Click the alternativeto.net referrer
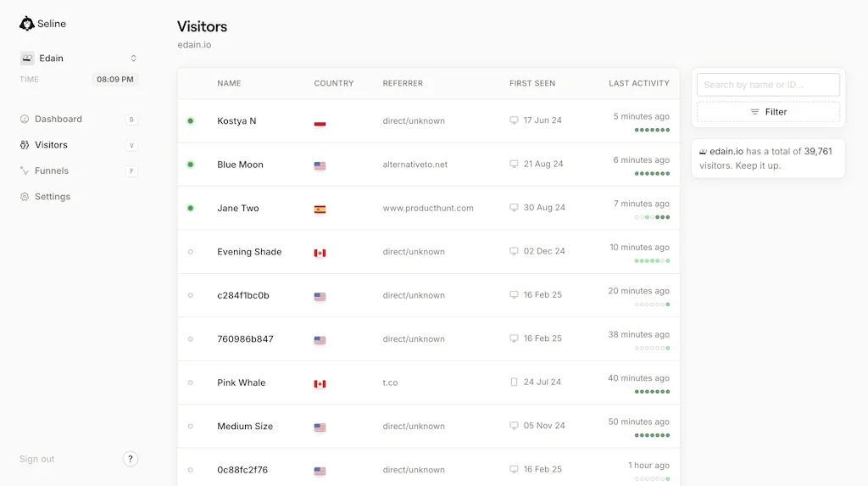 click(415, 165)
